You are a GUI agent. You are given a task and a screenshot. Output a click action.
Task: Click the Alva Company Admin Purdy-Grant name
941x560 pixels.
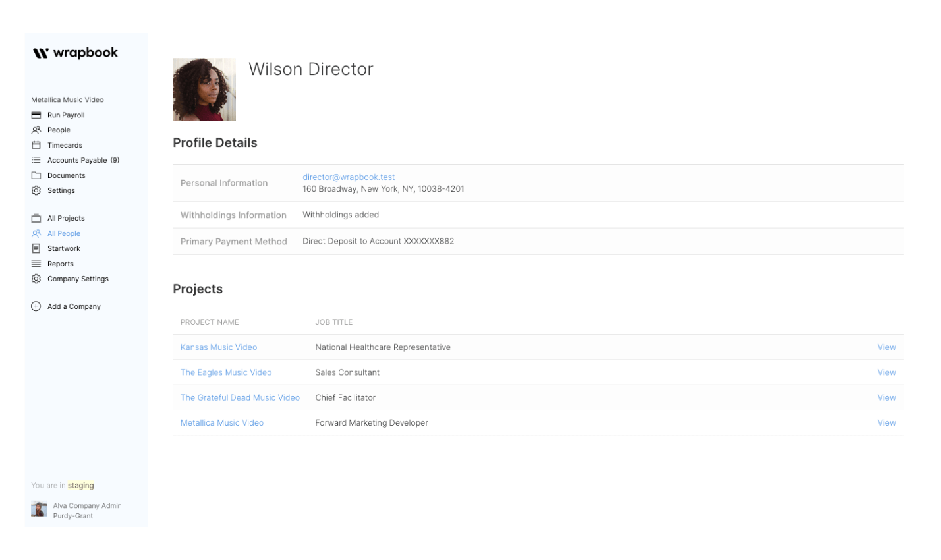(x=88, y=511)
